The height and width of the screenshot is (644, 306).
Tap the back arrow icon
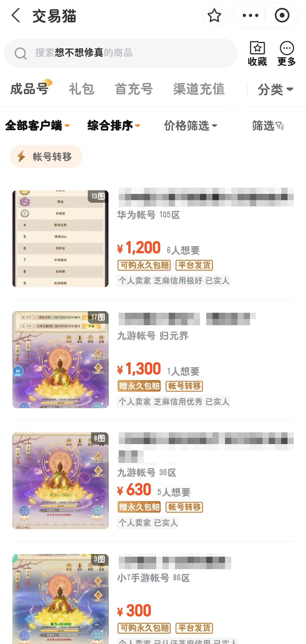pyautogui.click(x=16, y=15)
